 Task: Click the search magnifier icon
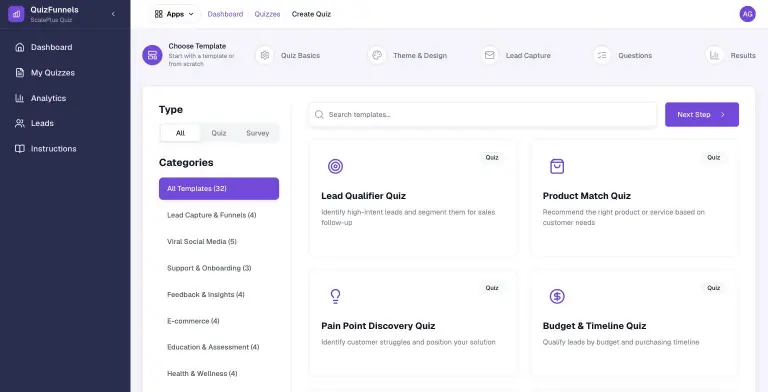[319, 115]
